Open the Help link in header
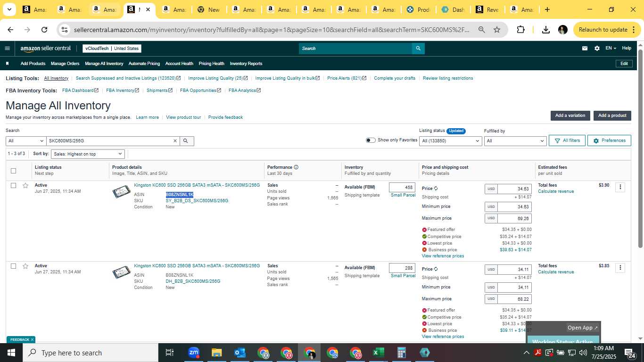 coord(627,48)
